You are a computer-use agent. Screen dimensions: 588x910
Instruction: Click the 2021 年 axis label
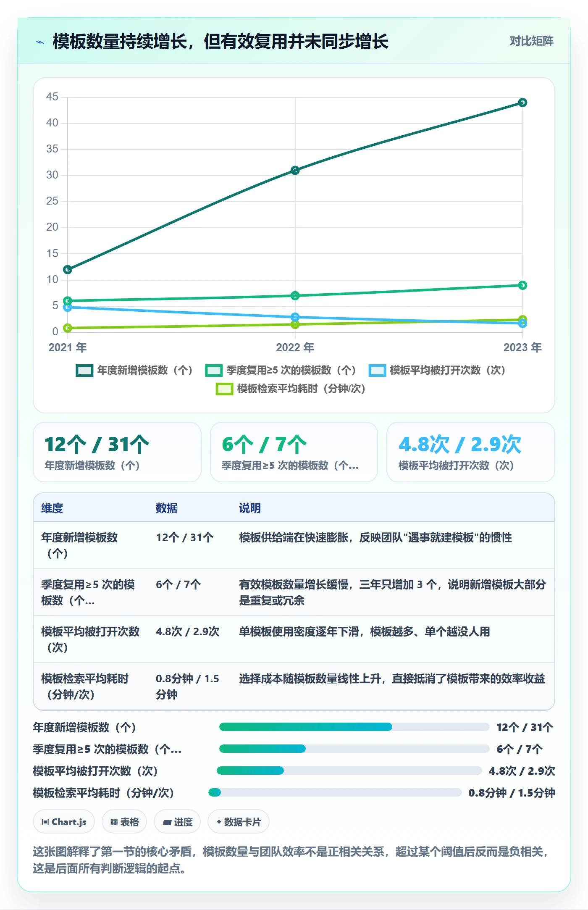tap(68, 347)
